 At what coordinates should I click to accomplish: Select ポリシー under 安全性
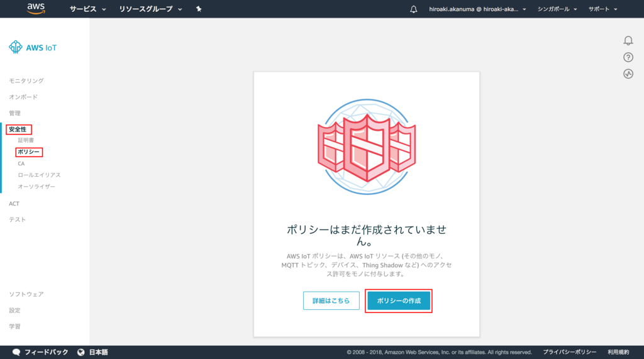29,152
